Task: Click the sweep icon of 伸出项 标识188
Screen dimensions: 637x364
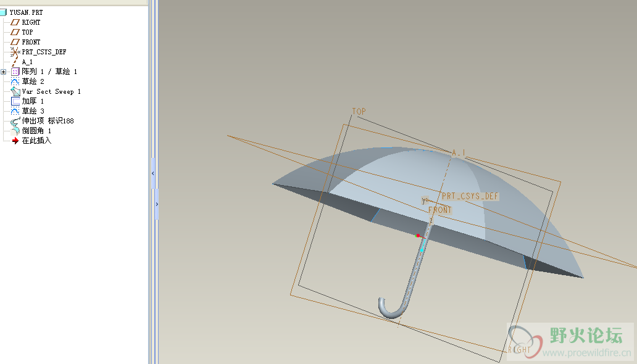Action: pos(15,121)
